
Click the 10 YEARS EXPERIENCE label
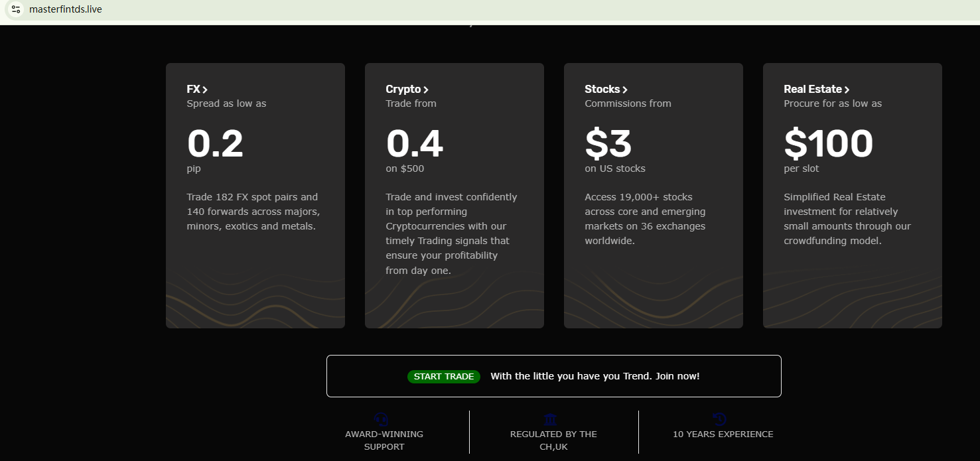(723, 434)
